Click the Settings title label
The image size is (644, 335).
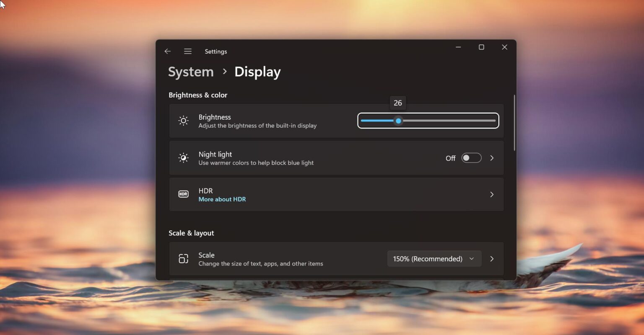[x=216, y=51]
